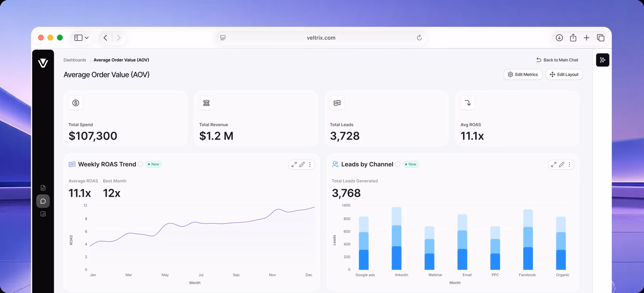Open the sidebar dropdown chevron
This screenshot has width=644, height=293.
tap(87, 38)
